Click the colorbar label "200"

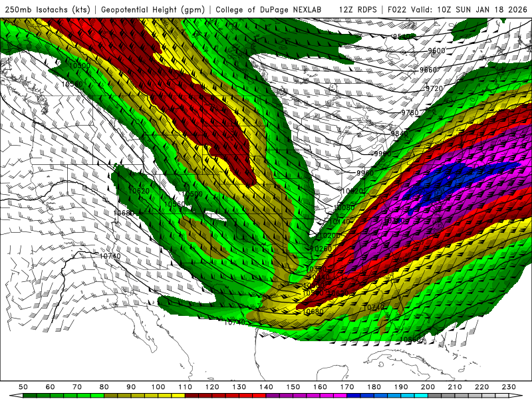[428, 387]
